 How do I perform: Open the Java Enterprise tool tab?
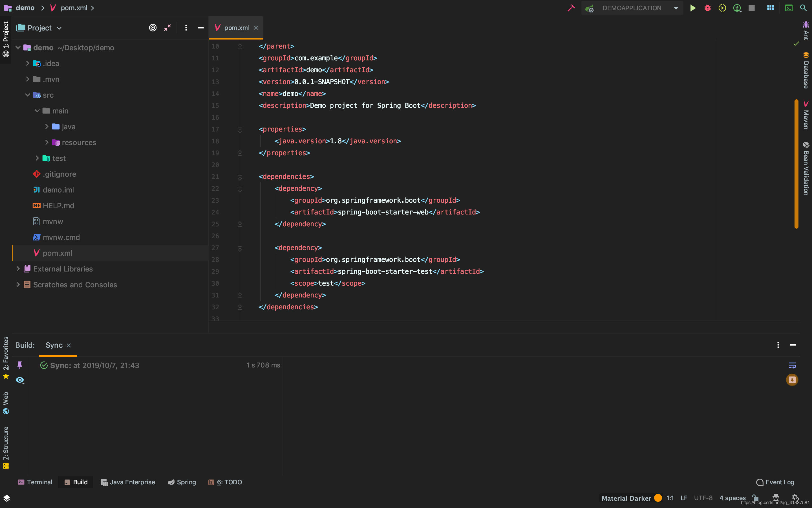pos(128,482)
